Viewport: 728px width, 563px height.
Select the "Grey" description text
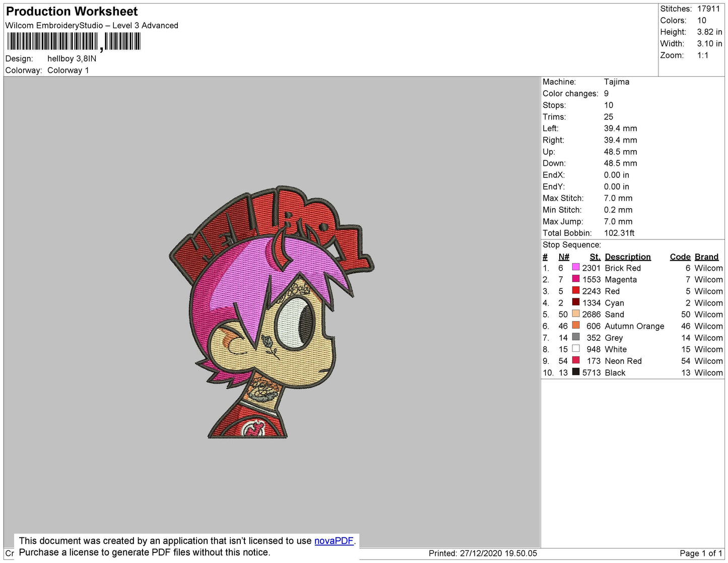614,338
